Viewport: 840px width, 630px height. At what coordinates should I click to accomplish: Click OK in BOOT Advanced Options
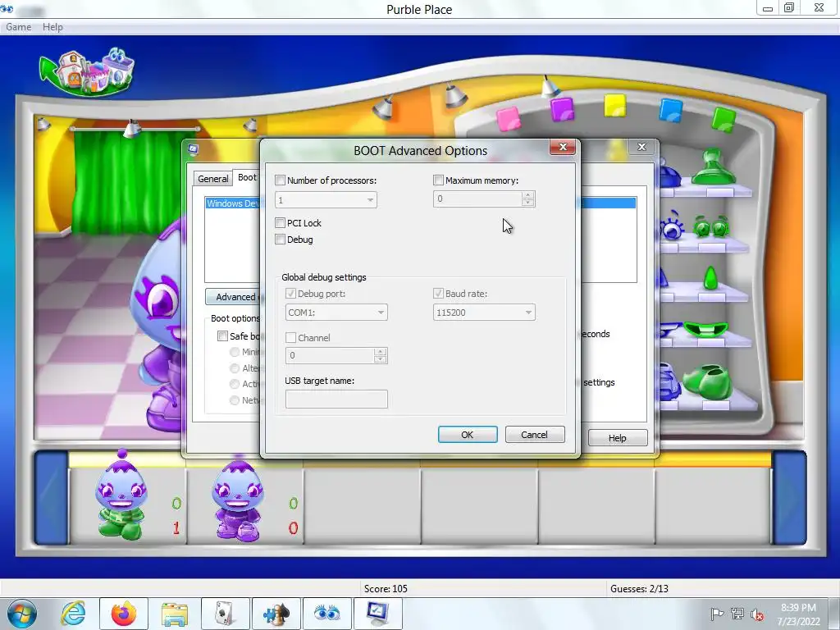467,435
